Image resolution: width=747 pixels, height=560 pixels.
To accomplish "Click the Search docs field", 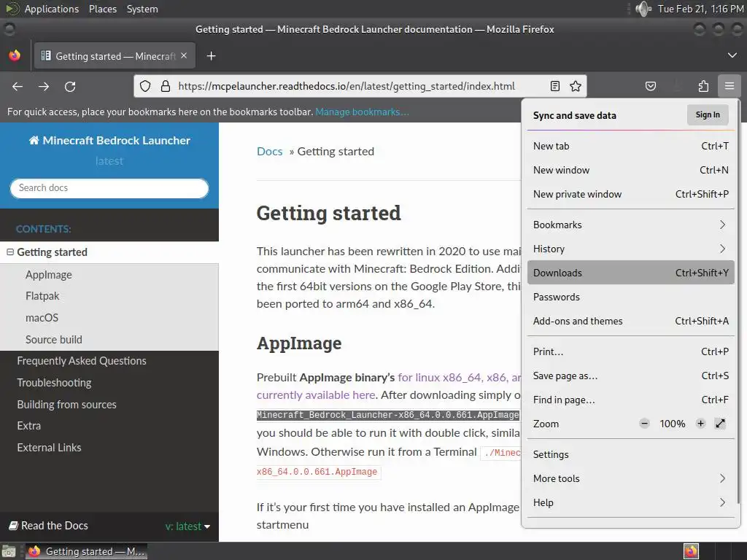I will [x=109, y=188].
